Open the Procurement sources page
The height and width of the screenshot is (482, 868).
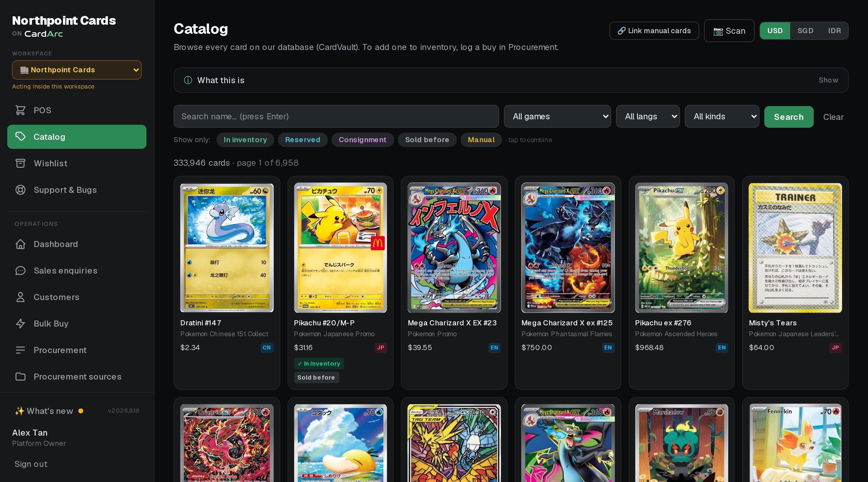point(77,376)
